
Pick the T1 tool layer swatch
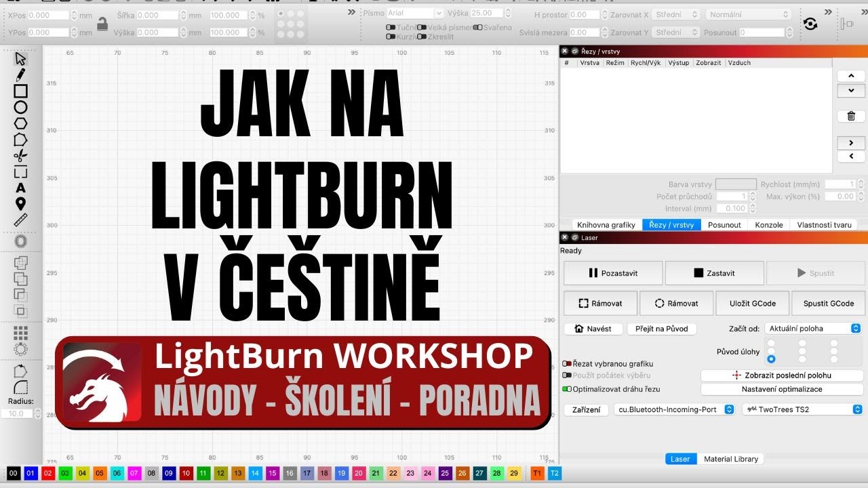537,473
